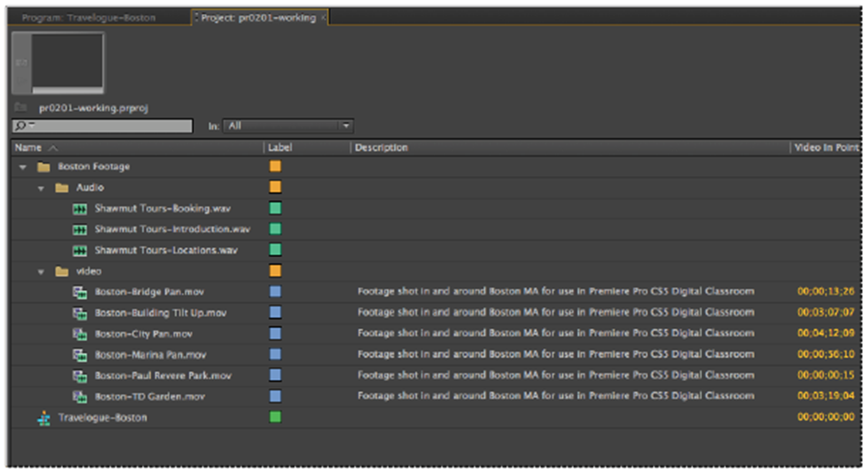Click the search field in Project panel
This screenshot has height=473, width=868.
(102, 127)
